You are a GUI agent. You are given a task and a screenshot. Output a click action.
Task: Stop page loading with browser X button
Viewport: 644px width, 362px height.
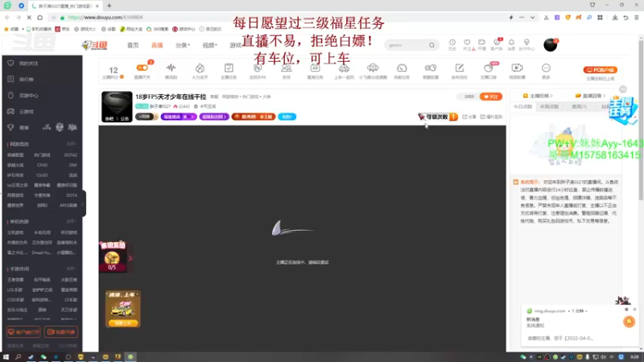(x=29, y=18)
